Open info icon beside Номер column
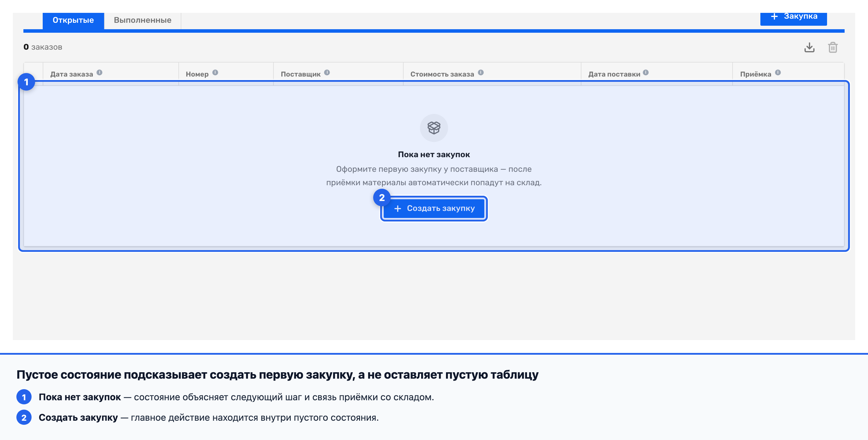Viewport: 868px width, 440px height. (x=215, y=72)
